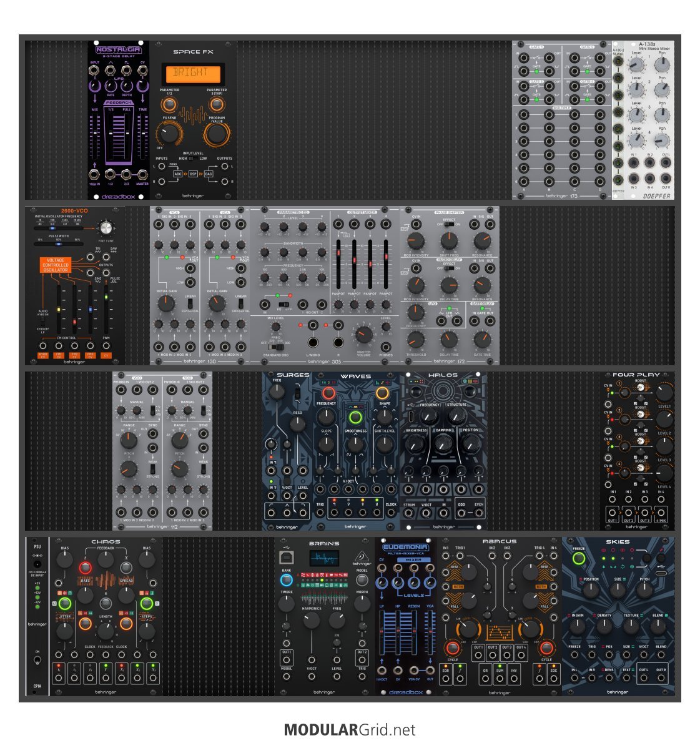Click the MIX slider on Nostalgia
The height and width of the screenshot is (743, 700).
tap(95, 137)
